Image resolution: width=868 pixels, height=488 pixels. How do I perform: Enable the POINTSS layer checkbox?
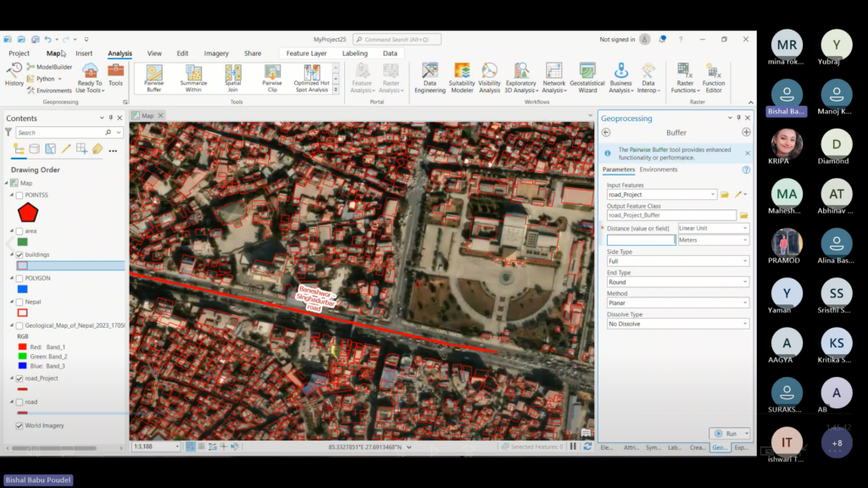coord(19,195)
